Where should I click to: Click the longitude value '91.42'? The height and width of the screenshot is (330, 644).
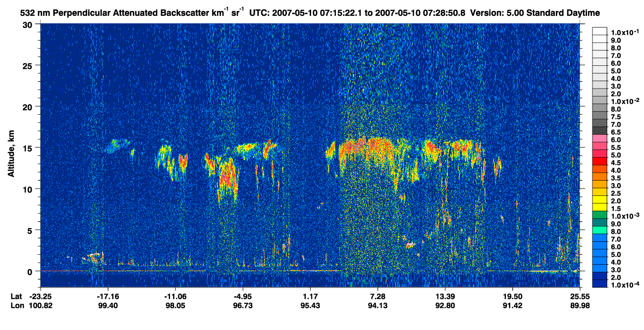coord(512,305)
